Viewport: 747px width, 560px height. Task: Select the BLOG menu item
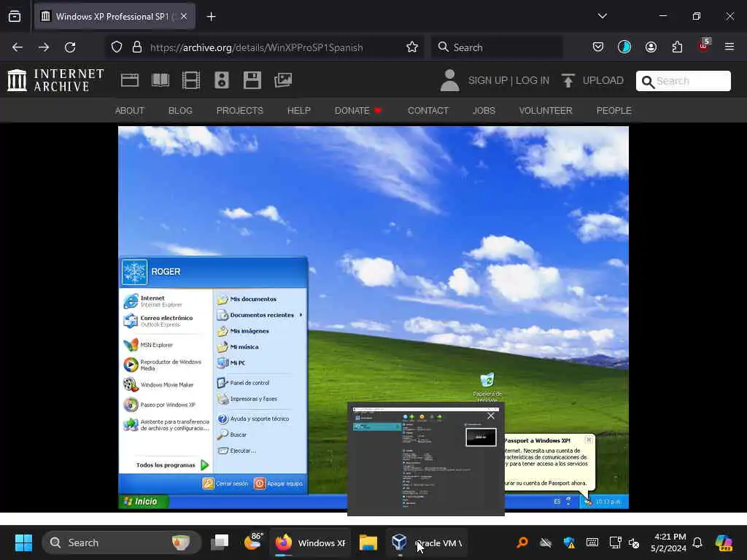point(180,111)
